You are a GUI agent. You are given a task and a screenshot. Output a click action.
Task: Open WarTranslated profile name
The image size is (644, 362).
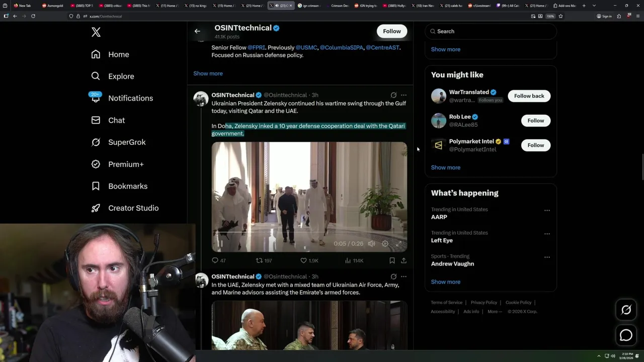(x=469, y=92)
